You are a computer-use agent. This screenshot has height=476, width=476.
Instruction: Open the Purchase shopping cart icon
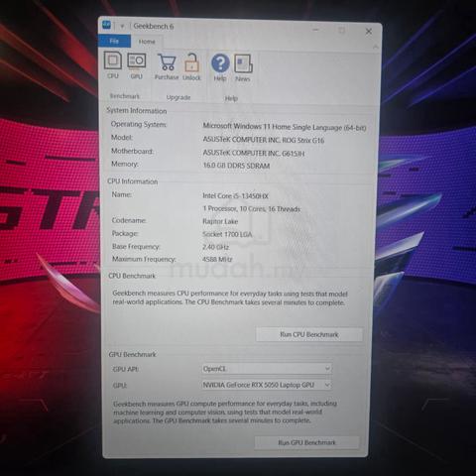(167, 67)
